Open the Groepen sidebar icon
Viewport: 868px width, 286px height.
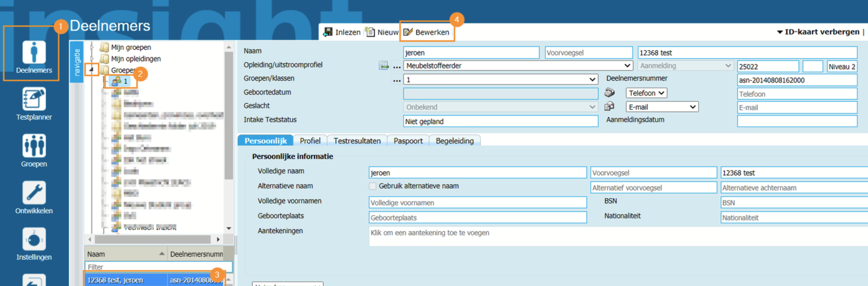coord(34,146)
